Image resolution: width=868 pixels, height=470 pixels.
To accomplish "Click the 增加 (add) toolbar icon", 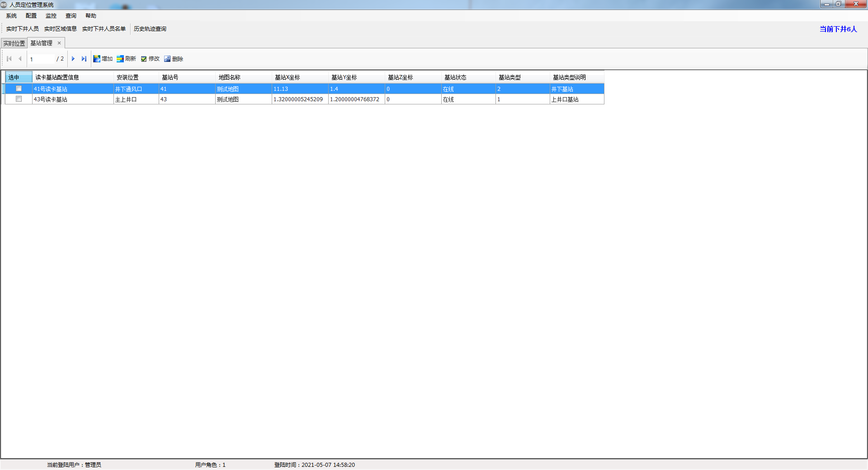I will [97, 59].
